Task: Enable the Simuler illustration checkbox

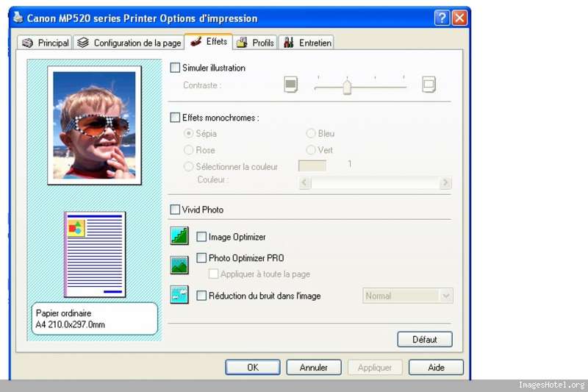Action: (x=175, y=68)
